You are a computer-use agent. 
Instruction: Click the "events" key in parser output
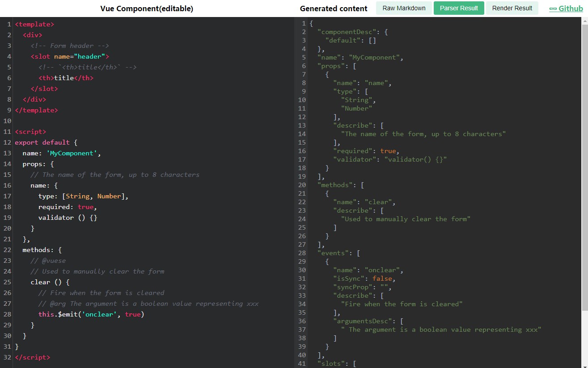[x=331, y=253]
